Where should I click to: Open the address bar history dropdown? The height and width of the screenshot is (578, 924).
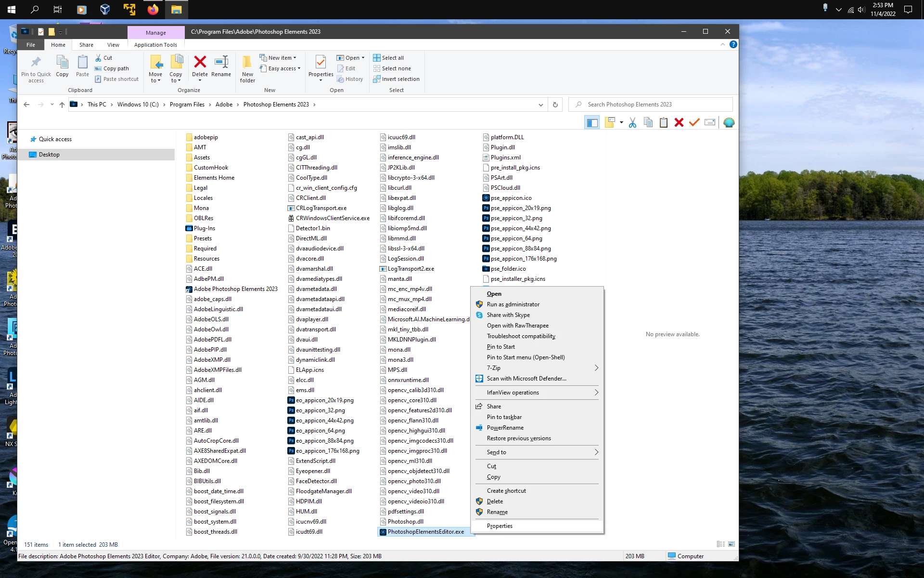click(540, 105)
